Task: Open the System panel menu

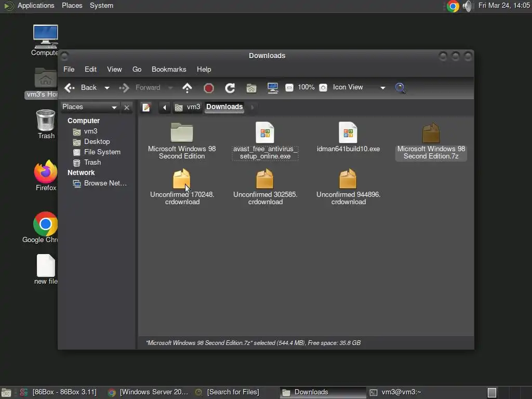Action: (101, 5)
